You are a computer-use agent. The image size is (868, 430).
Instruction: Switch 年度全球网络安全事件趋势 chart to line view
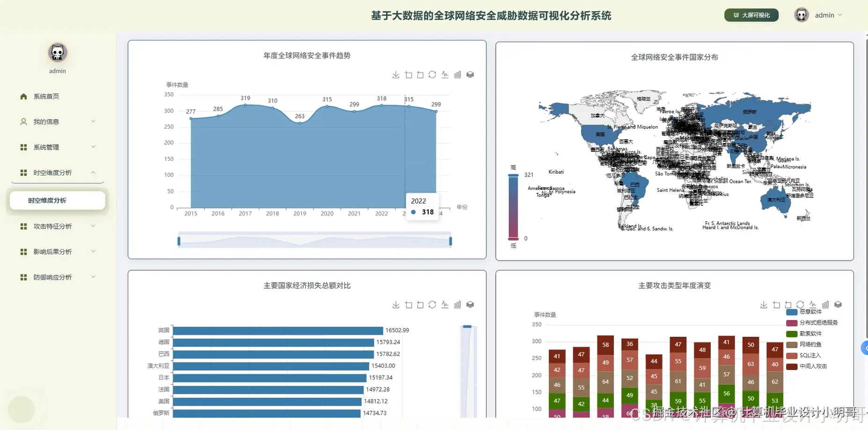tap(445, 75)
